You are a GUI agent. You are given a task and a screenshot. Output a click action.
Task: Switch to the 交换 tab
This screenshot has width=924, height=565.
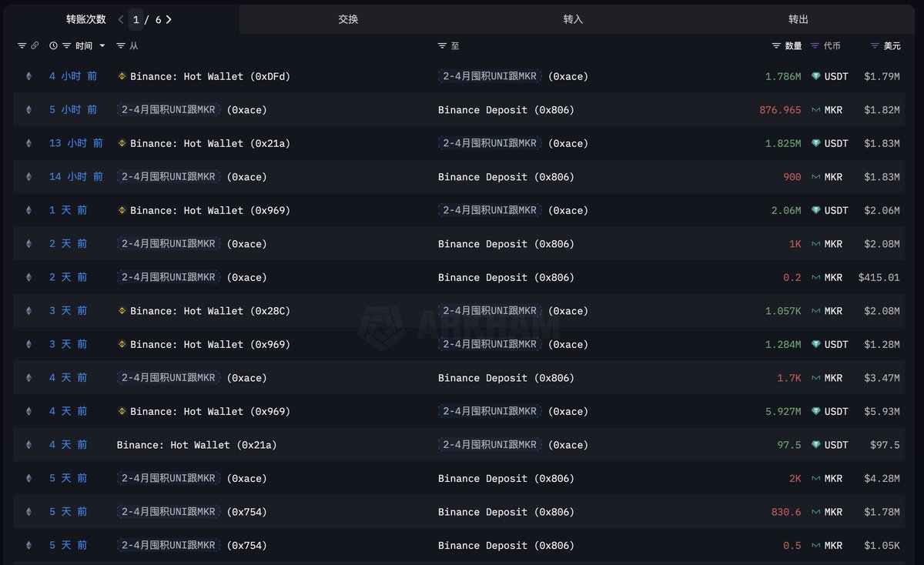[348, 19]
